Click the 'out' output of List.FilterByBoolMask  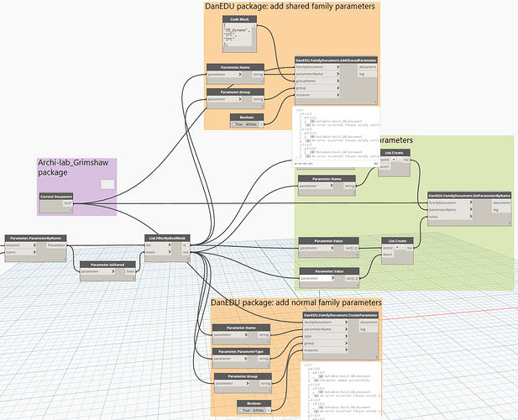click(x=186, y=252)
